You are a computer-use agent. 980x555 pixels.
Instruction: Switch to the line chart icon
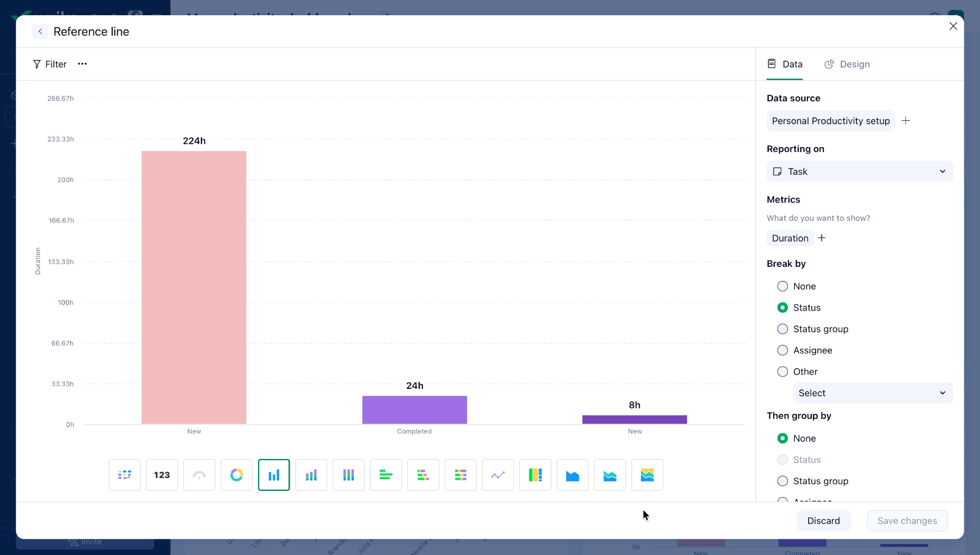tap(498, 475)
